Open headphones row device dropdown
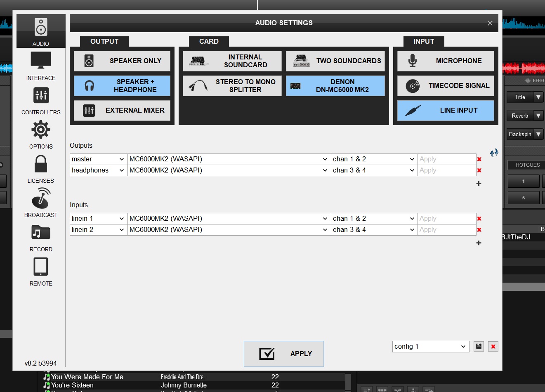545x392 pixels. (229, 170)
